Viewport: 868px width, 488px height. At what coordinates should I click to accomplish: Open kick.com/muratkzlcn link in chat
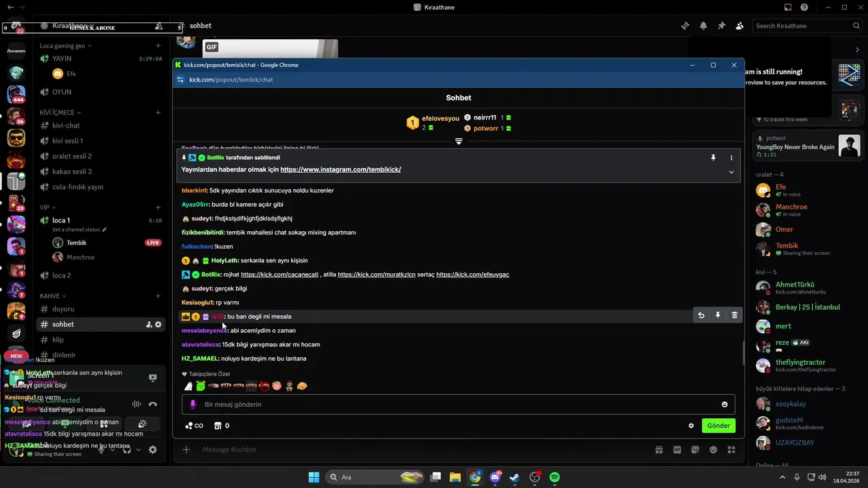tap(376, 274)
